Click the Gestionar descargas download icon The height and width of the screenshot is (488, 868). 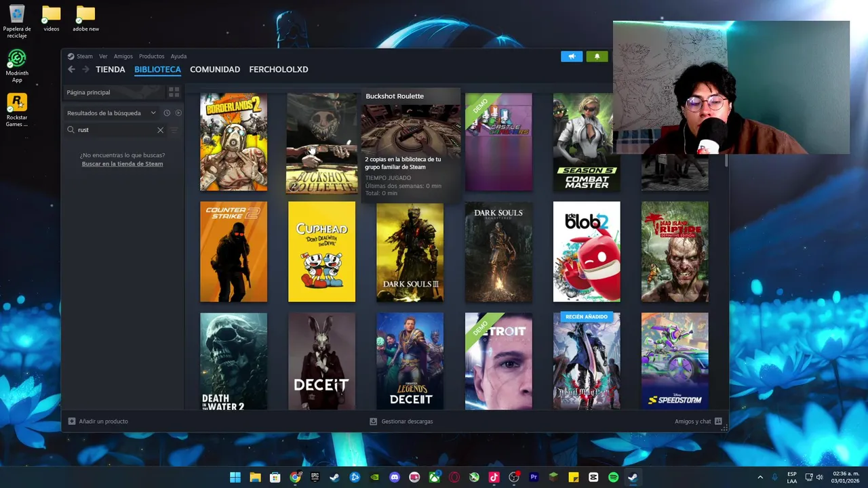[373, 422]
